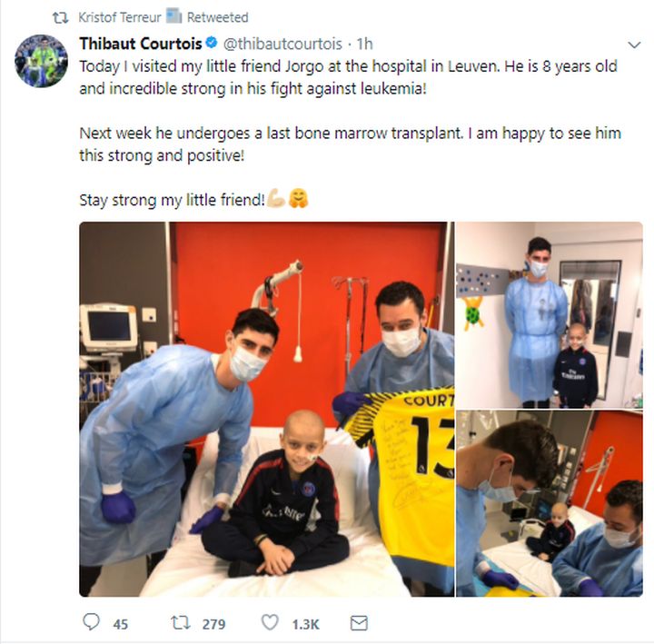Open Thibaut Courtois's round profile avatar

click(x=41, y=61)
